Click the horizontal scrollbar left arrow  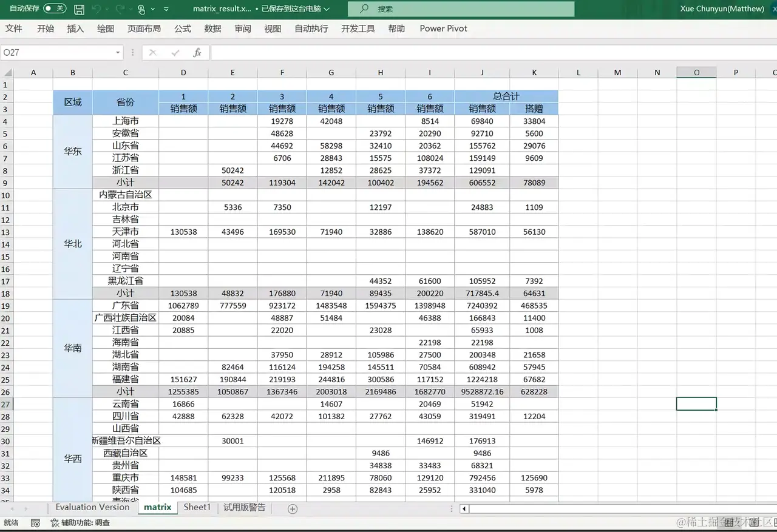point(464,509)
